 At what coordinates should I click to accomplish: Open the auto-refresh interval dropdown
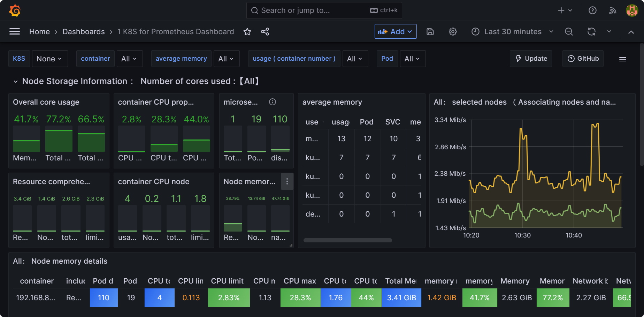pos(609,32)
